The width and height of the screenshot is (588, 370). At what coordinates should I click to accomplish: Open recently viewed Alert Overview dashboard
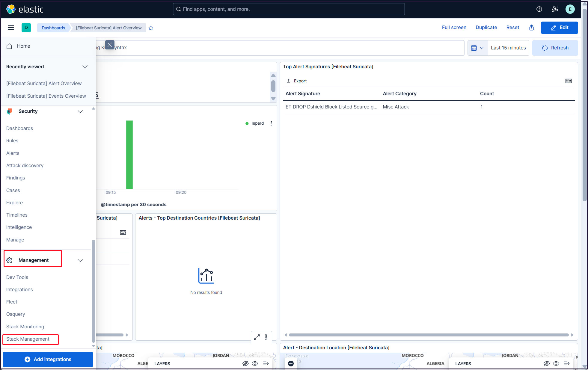tap(44, 83)
